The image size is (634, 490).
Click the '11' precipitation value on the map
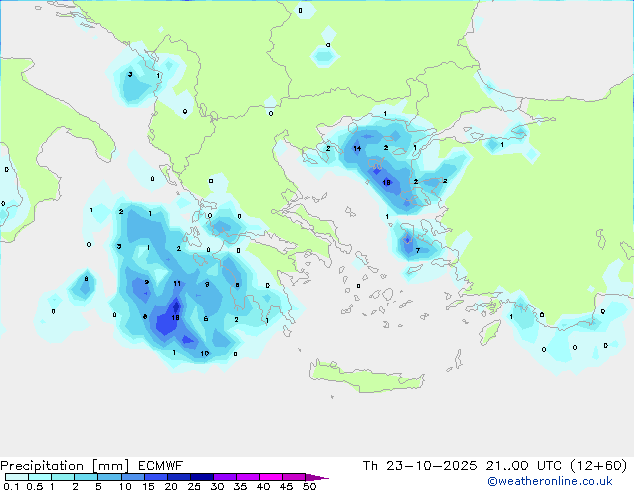click(x=177, y=284)
